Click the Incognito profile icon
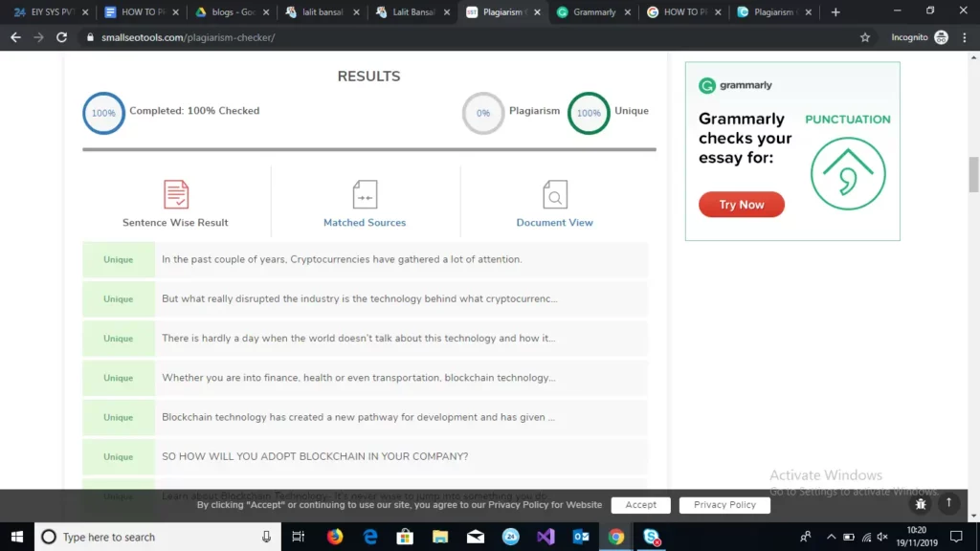This screenshot has height=551, width=980. pos(941,37)
